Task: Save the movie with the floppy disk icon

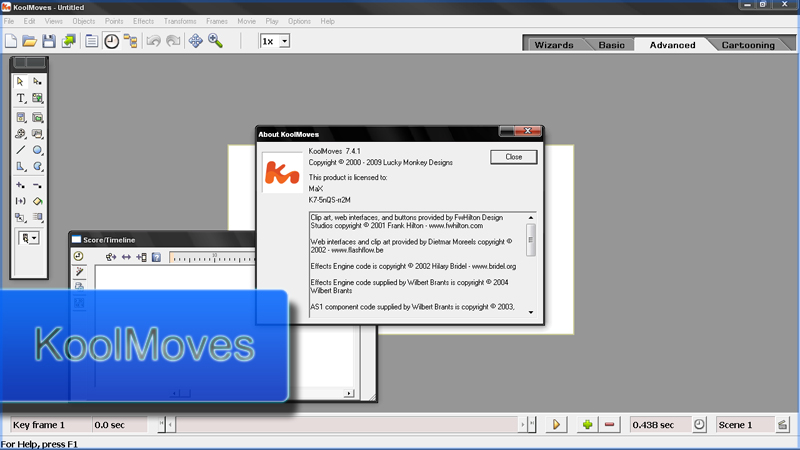Action: click(x=49, y=41)
